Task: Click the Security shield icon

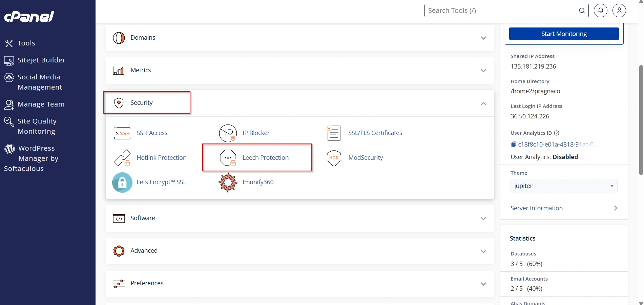Action: click(119, 103)
